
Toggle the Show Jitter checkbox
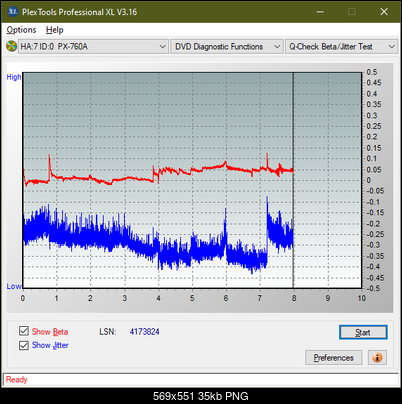[x=24, y=345]
